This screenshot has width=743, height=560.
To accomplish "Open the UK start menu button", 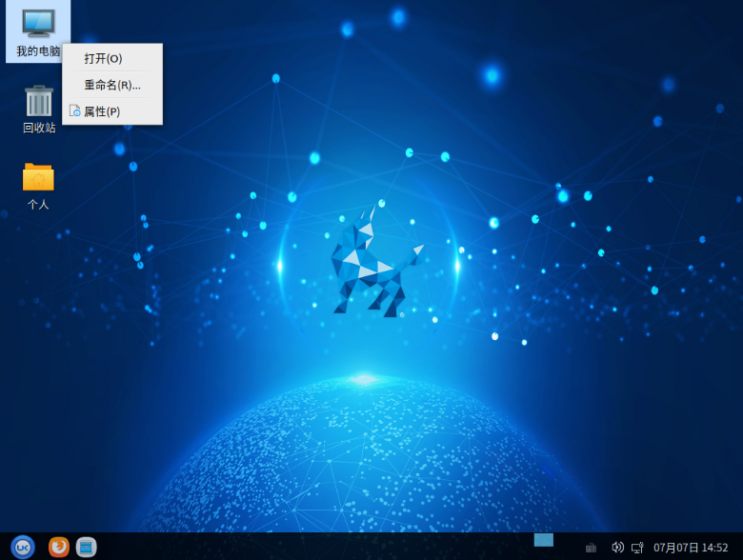I will pos(23,548).
